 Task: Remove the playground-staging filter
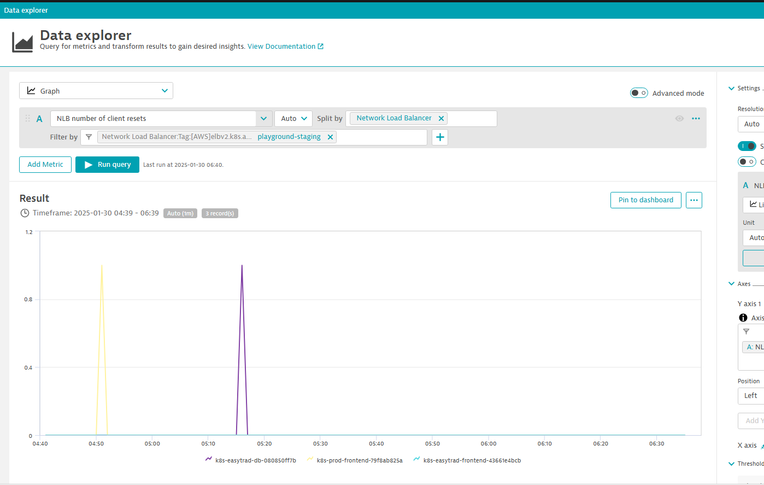tap(330, 137)
